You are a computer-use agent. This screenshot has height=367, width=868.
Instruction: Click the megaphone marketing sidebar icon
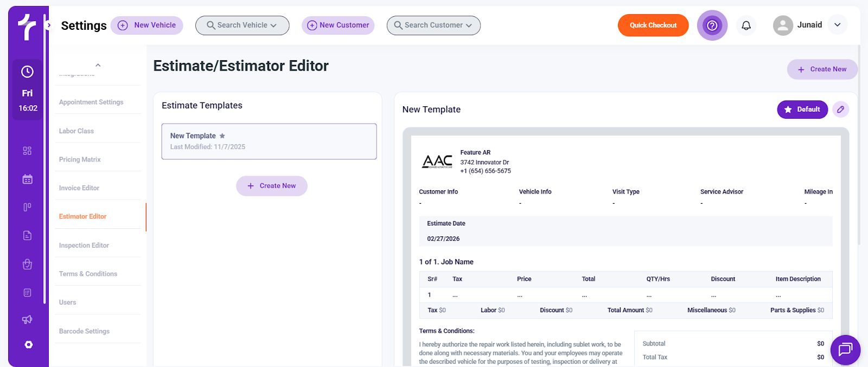(x=28, y=320)
